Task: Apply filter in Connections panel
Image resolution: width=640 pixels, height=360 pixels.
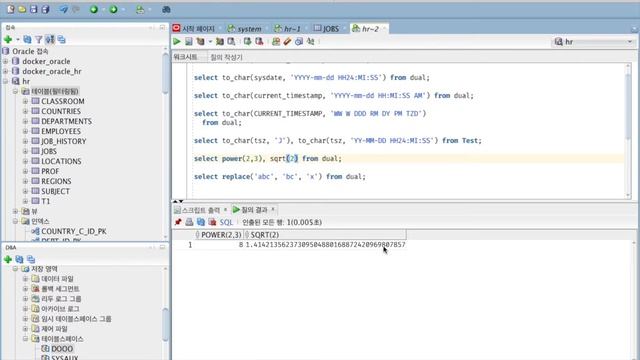Action: coord(38,40)
